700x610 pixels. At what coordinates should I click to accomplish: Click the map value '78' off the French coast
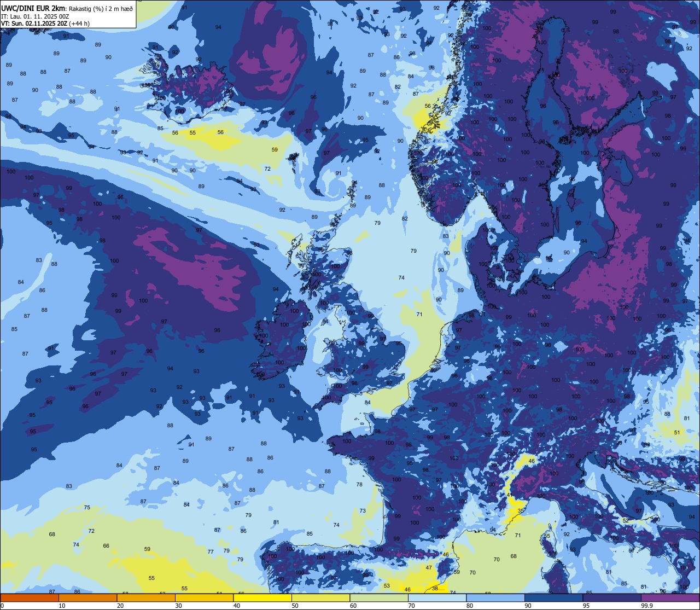click(359, 484)
